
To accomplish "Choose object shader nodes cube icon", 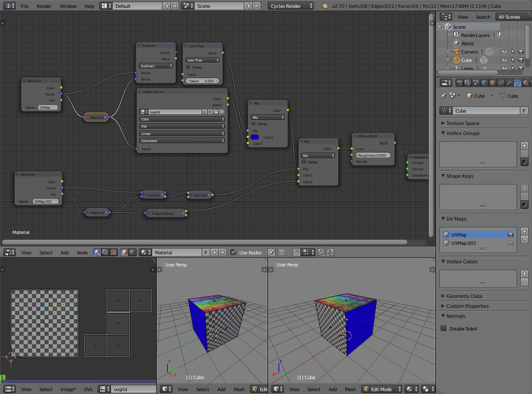I will coord(125,252).
